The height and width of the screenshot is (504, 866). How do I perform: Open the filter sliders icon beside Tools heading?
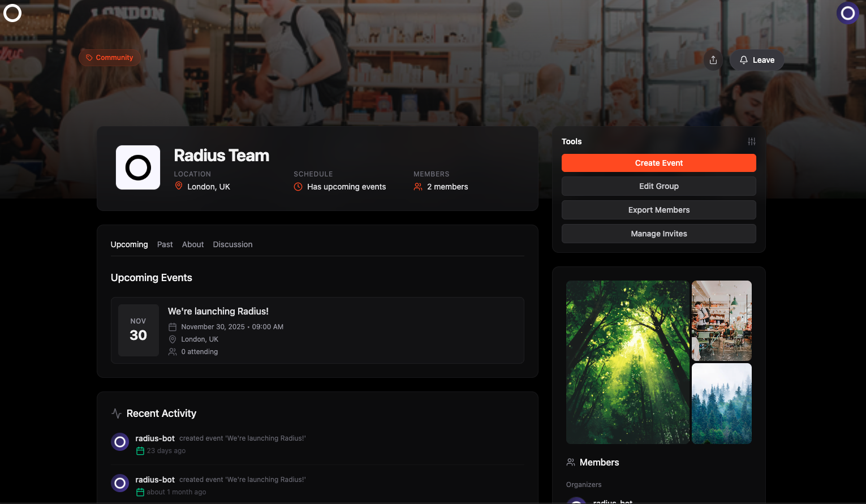[x=751, y=141]
